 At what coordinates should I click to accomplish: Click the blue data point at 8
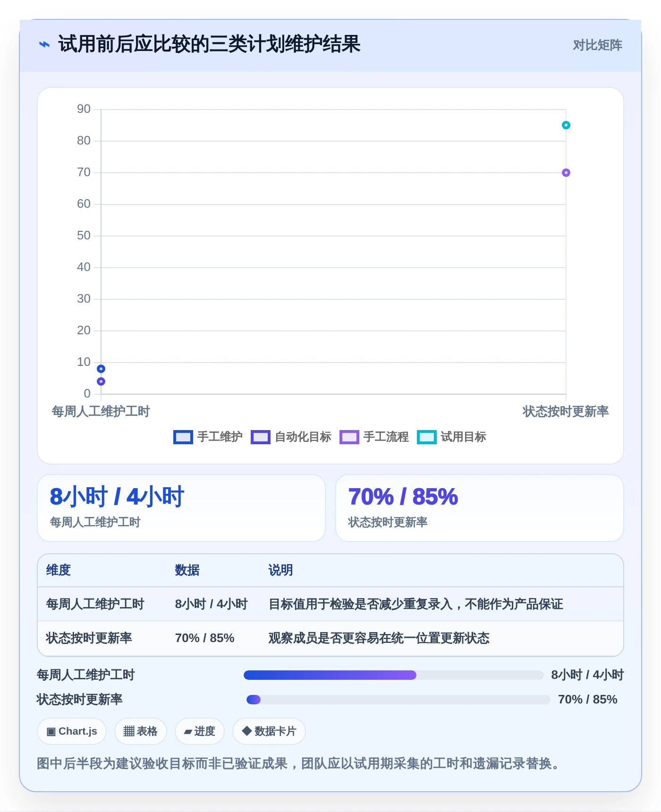pos(101,369)
